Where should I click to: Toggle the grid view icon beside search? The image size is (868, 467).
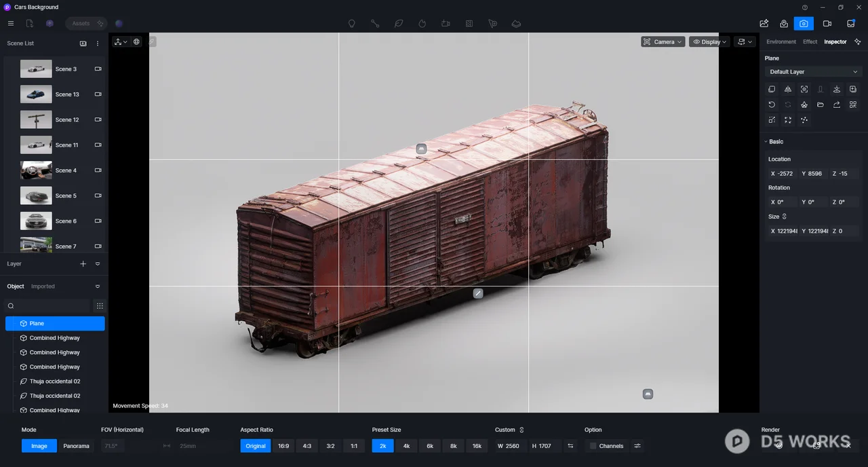pyautogui.click(x=100, y=306)
